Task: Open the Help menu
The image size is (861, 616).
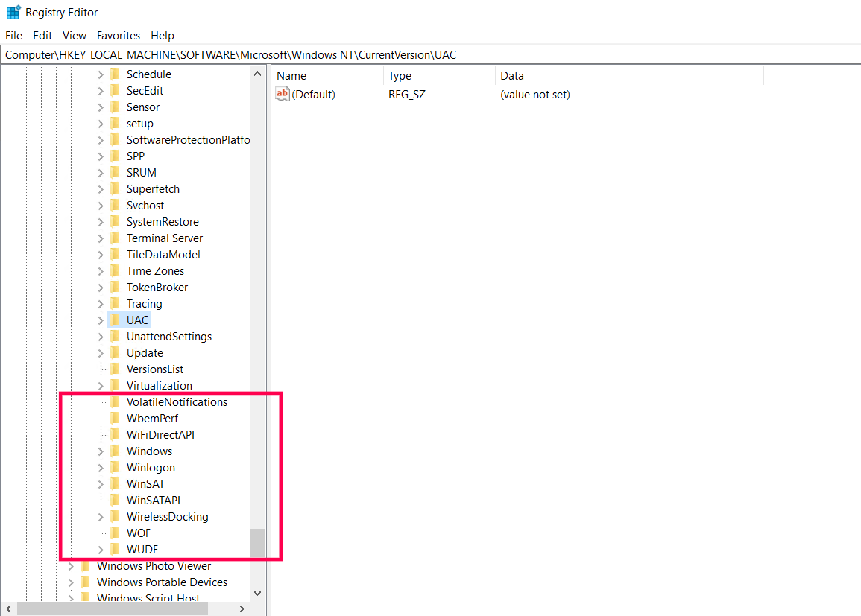Action: click(163, 36)
